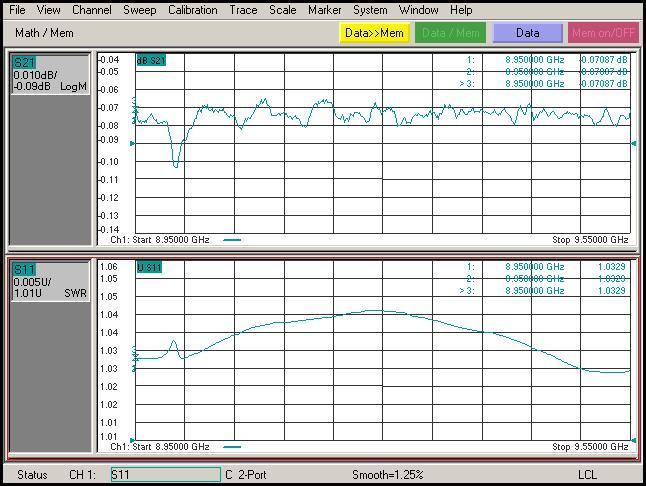646x486 pixels.
Task: Click the S11 Stop 9.55000 GHz label
Action: tap(590, 447)
